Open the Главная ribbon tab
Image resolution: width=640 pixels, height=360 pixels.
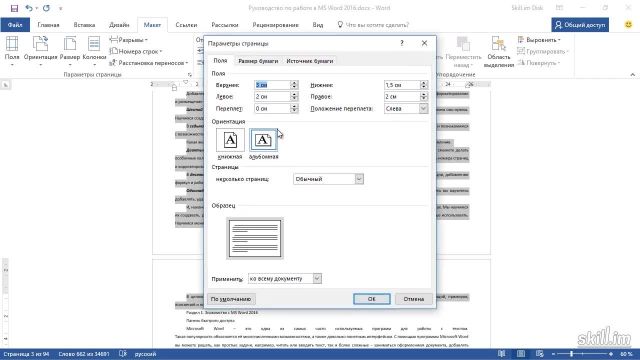[48, 25]
